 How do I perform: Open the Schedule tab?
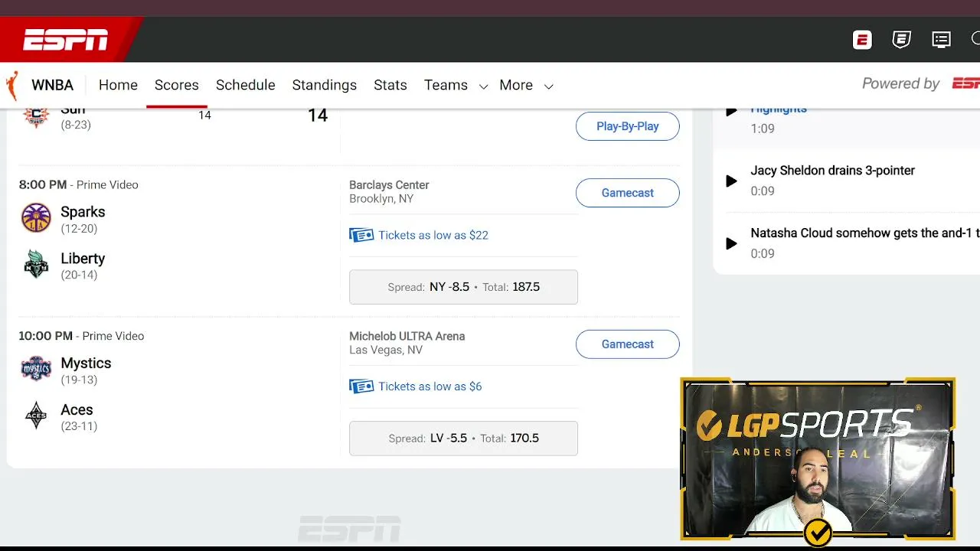tap(246, 85)
